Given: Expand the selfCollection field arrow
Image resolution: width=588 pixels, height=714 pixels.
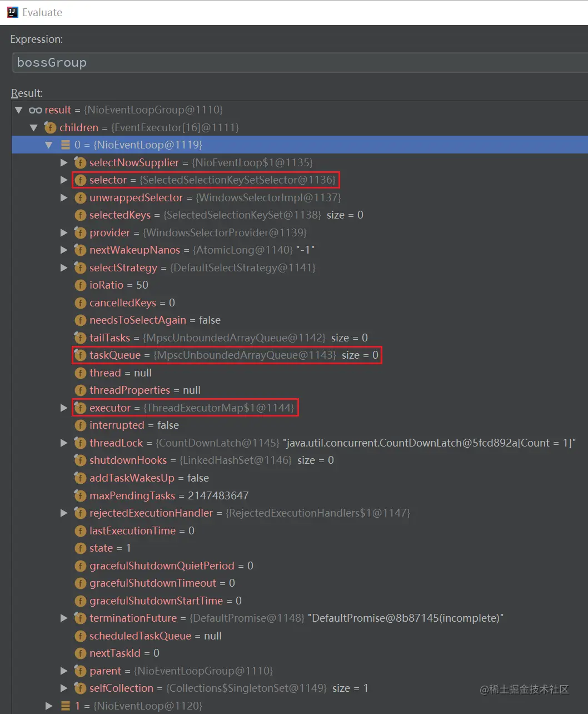Looking at the screenshot, I should (64, 688).
